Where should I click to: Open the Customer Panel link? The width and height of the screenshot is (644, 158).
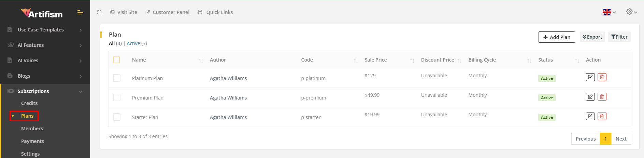click(x=168, y=12)
